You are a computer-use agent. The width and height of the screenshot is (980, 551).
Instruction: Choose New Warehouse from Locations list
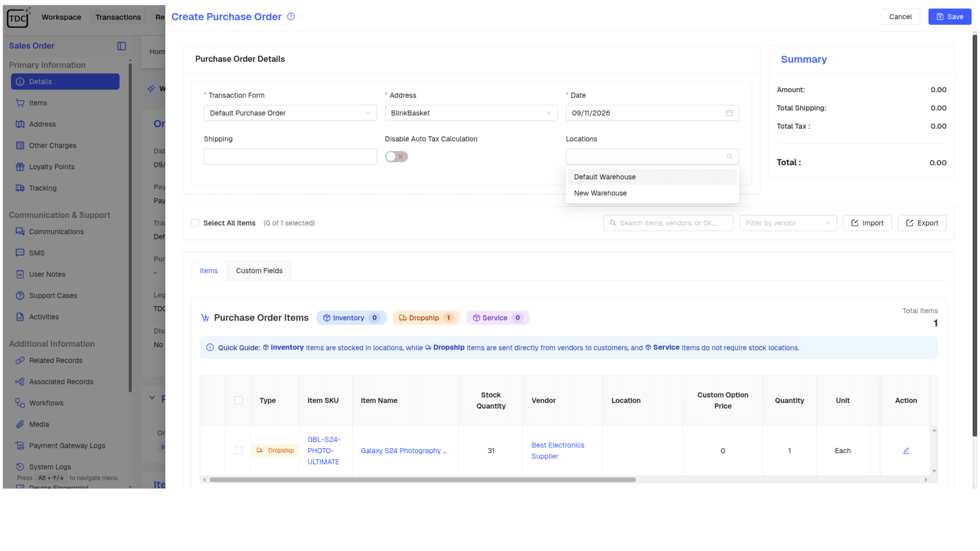point(652,193)
